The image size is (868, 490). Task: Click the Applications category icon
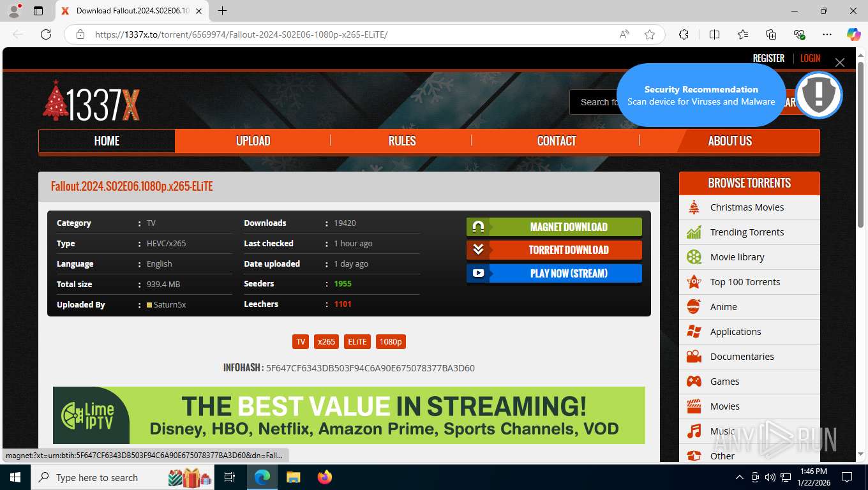tap(694, 332)
